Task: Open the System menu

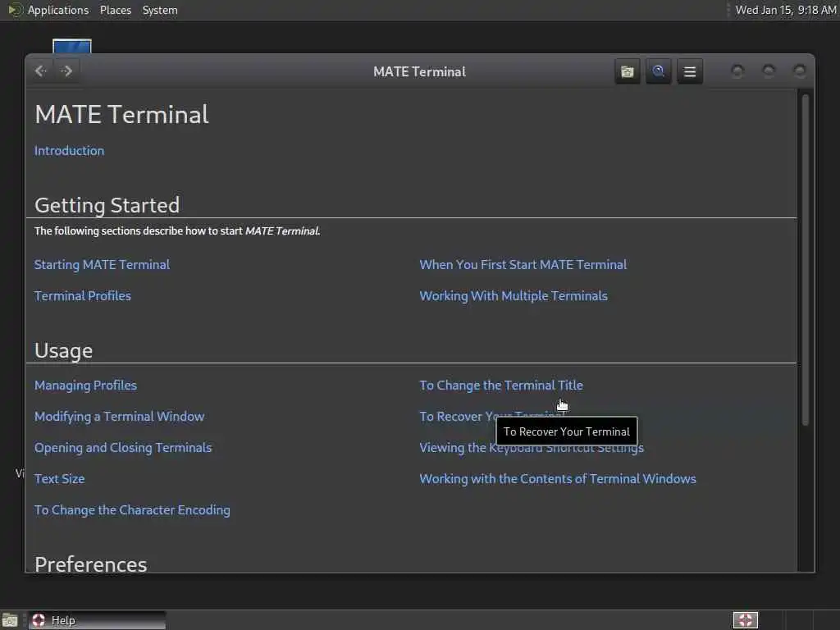Action: pos(160,10)
